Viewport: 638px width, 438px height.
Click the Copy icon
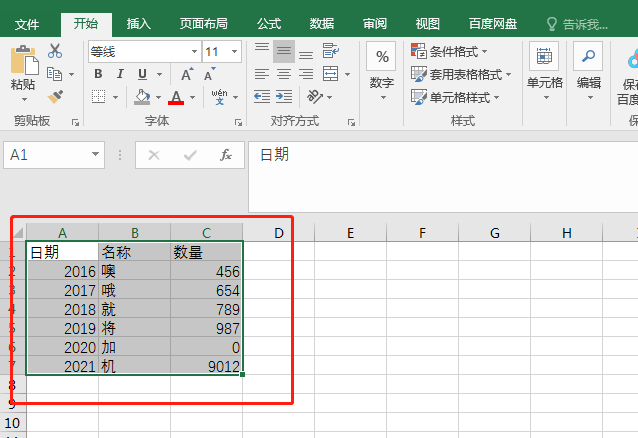point(55,74)
